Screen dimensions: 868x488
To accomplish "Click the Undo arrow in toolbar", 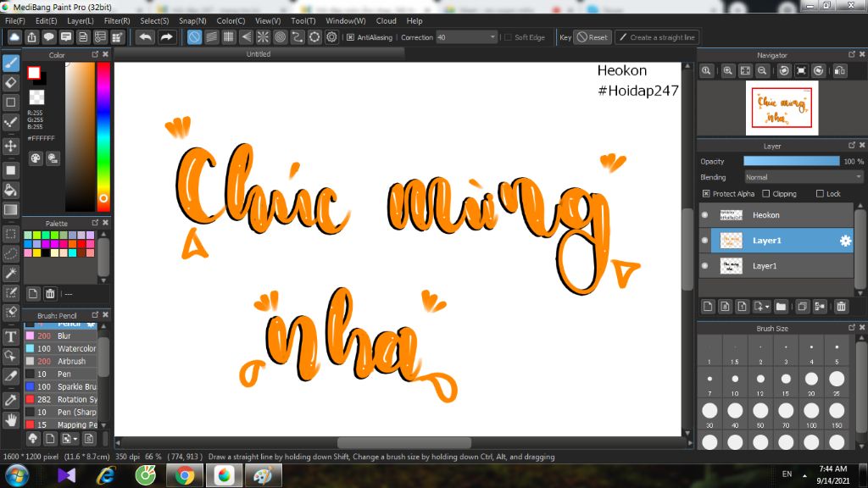I will (x=146, y=37).
